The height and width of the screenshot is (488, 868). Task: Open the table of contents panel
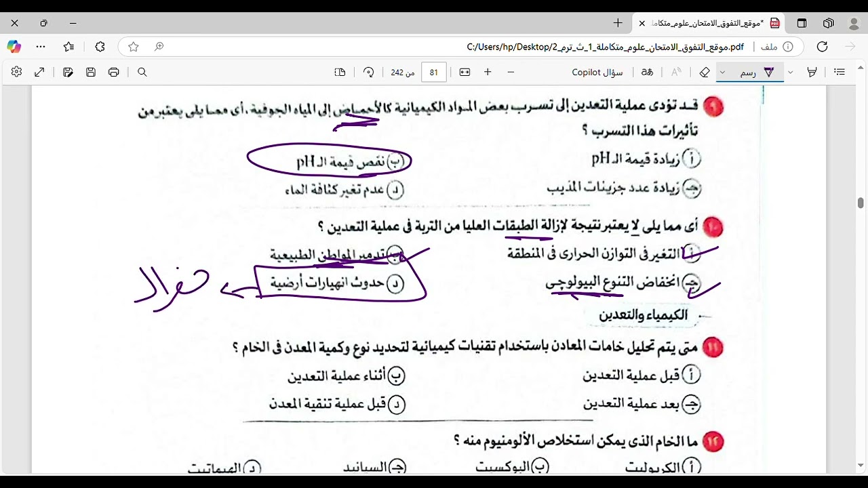pos(840,72)
